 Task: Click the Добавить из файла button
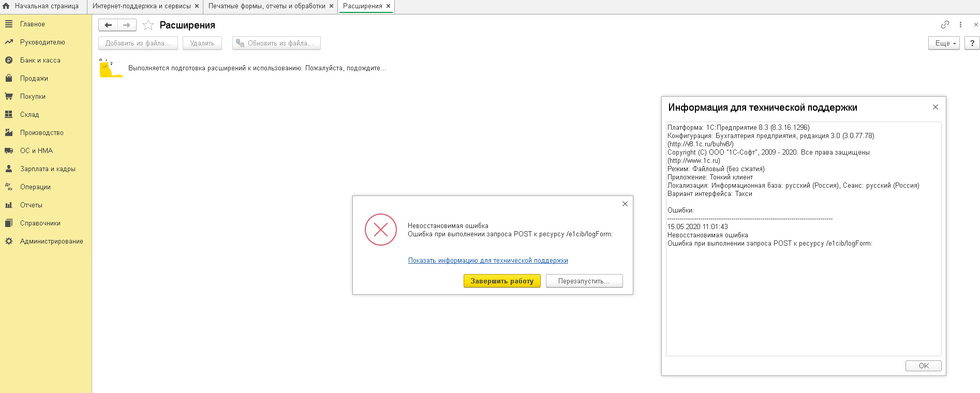click(x=138, y=43)
